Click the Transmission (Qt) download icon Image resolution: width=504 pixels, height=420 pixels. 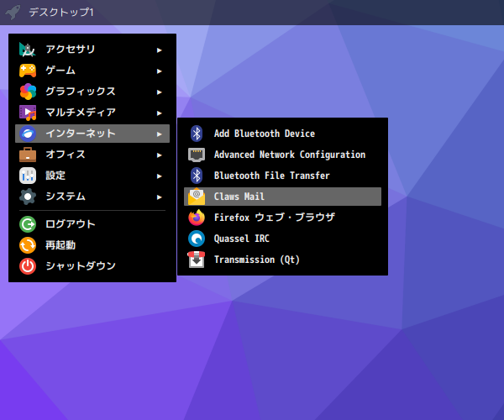(x=197, y=260)
